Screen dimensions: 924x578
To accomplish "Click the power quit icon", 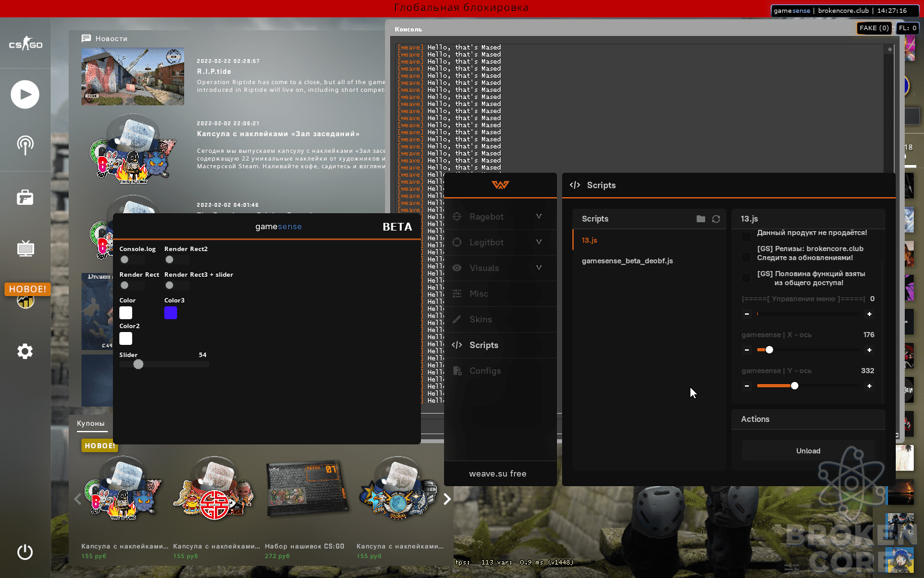I will [25, 552].
